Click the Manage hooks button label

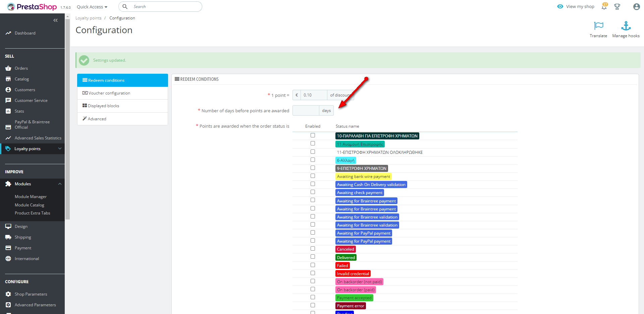tap(626, 36)
